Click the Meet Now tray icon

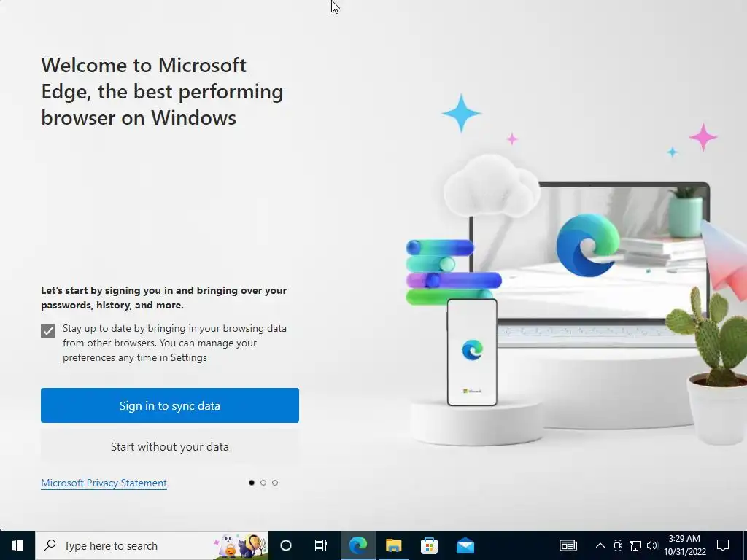[618, 545]
